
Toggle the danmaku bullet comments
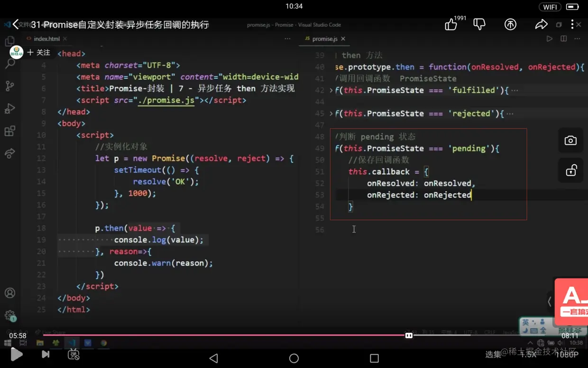pos(73,354)
